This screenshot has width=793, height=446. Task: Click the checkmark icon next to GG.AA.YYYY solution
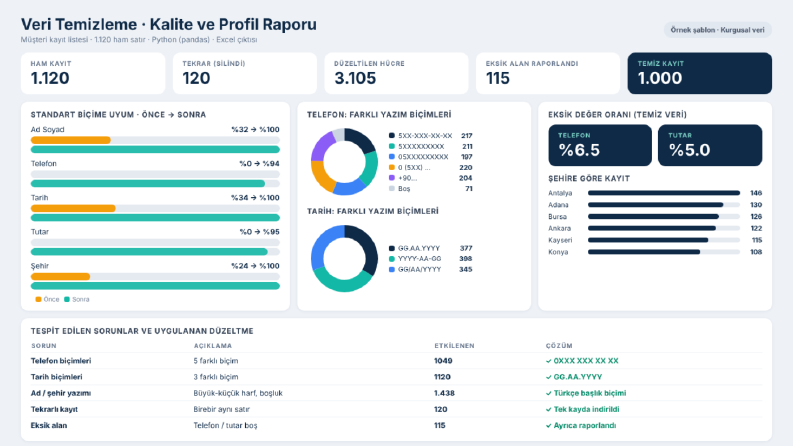(x=549, y=377)
